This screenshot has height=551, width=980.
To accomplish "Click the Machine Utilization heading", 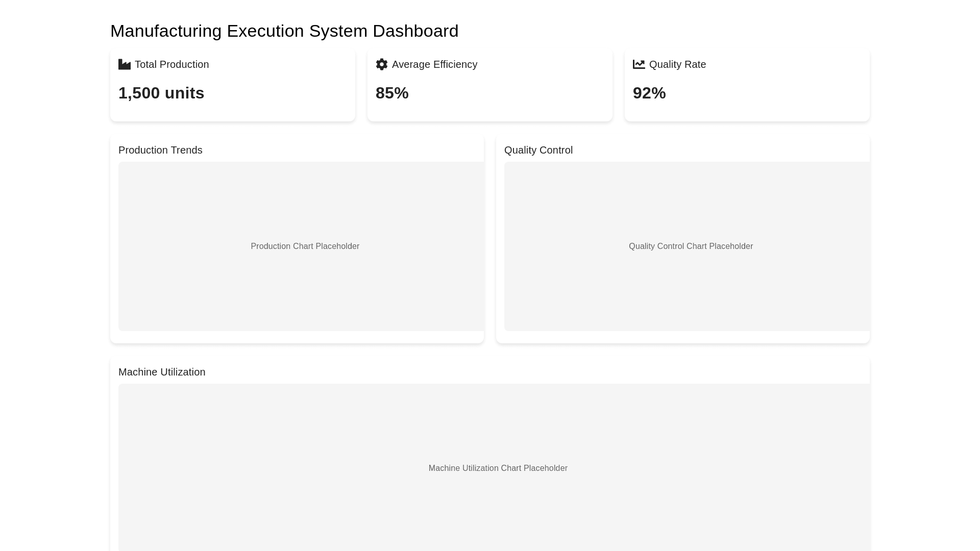I will (162, 372).
